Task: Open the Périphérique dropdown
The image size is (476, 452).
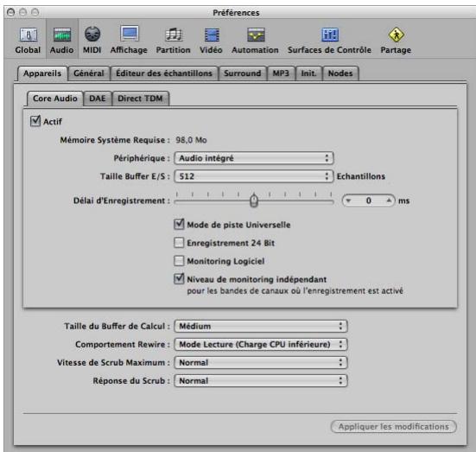Action: 254,158
